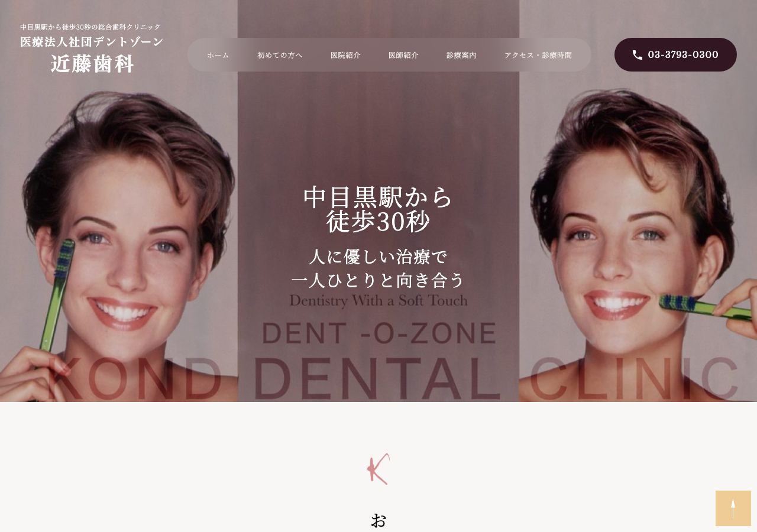This screenshot has height=532, width=757.
Task: Click the phone icon beside 03-3793-0300
Action: (x=637, y=55)
